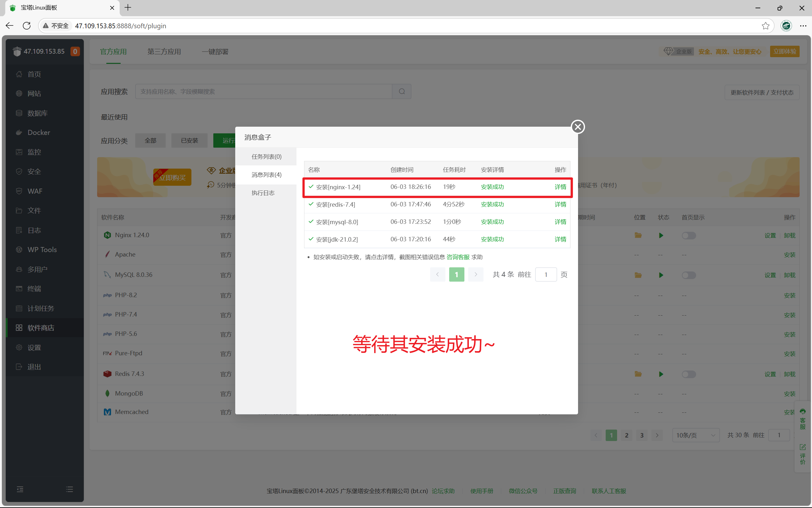Image resolution: width=812 pixels, height=508 pixels.
Task: Collapse the sidebar with the bottom-left icon
Action: coord(20,489)
